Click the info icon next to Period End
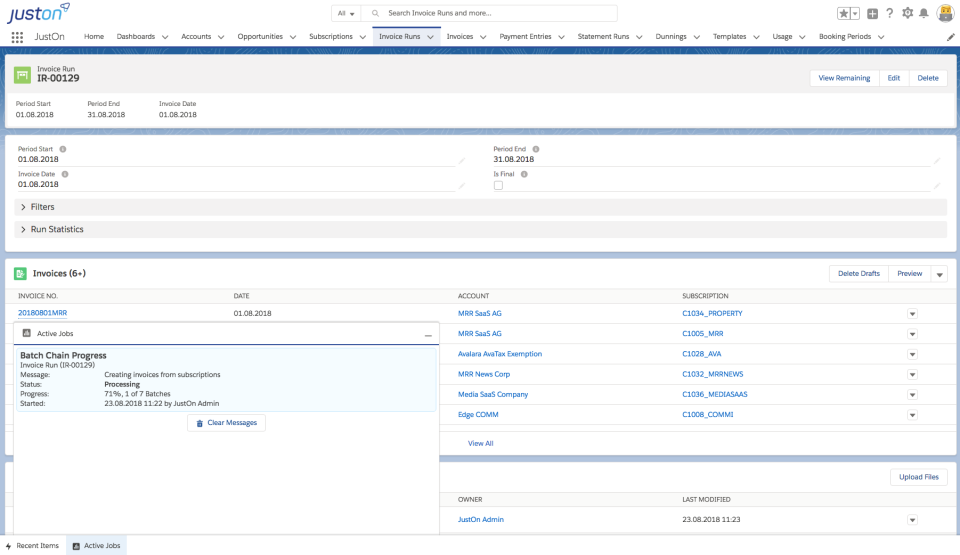 pos(536,149)
